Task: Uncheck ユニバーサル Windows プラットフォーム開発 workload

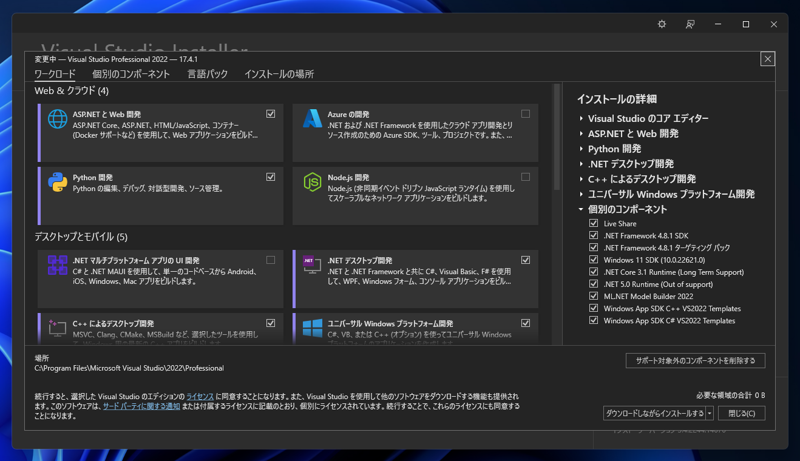Action: pyautogui.click(x=526, y=323)
